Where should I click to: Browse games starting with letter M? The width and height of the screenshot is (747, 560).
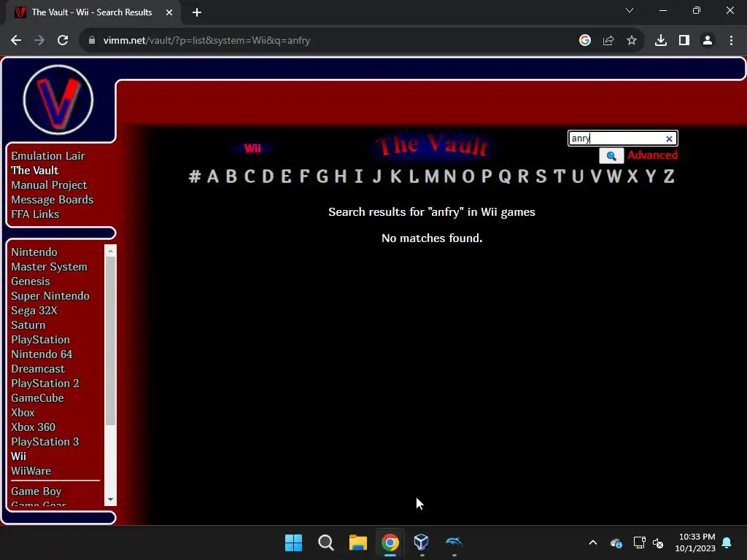point(432,176)
